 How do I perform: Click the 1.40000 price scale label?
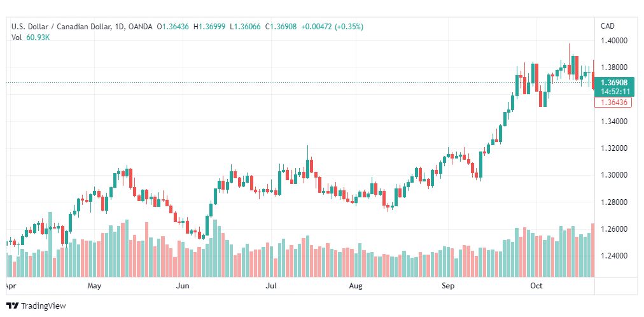[x=615, y=41]
